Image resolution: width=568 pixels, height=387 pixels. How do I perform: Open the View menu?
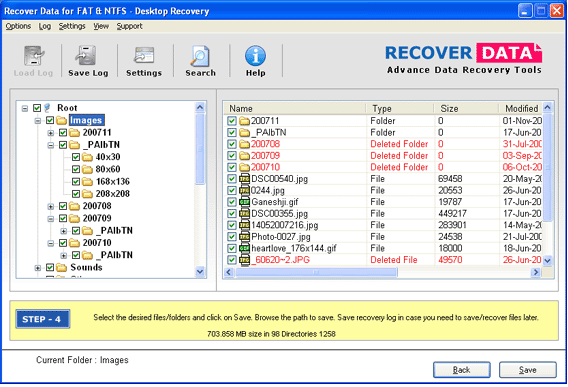point(101,26)
